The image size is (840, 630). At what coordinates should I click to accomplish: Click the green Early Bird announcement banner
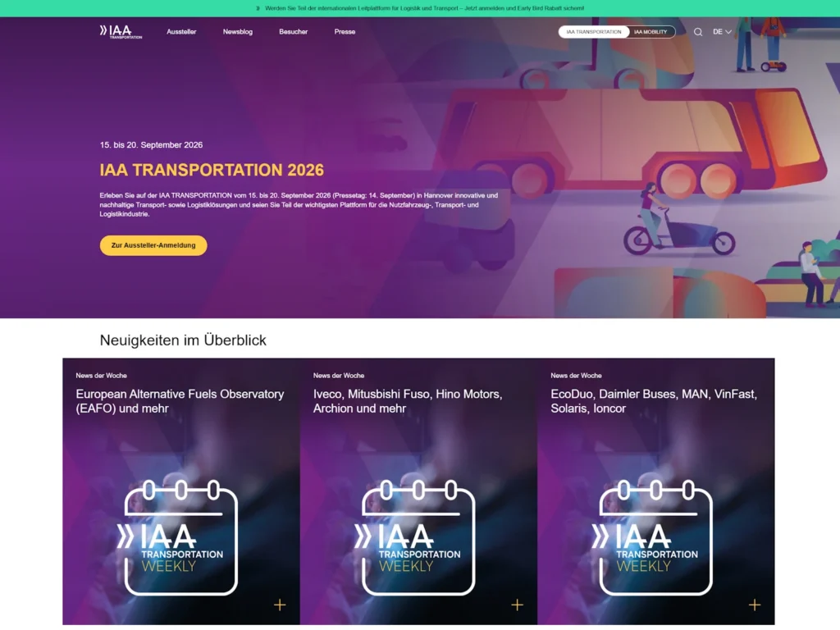click(x=420, y=8)
